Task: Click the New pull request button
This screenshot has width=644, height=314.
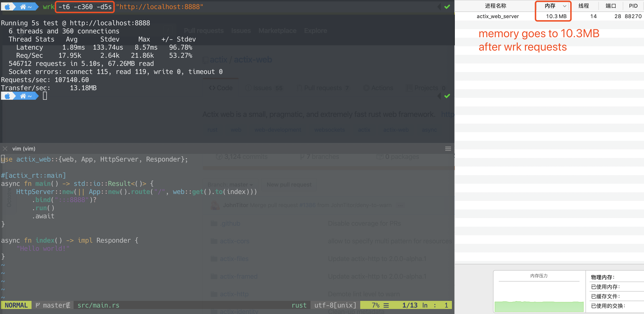Action: click(x=289, y=185)
